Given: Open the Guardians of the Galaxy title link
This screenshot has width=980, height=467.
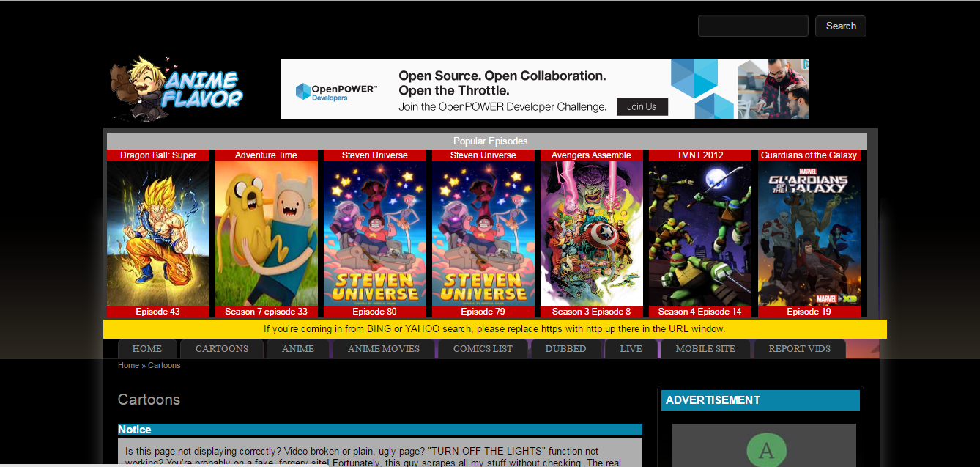Looking at the screenshot, I should click(x=809, y=155).
